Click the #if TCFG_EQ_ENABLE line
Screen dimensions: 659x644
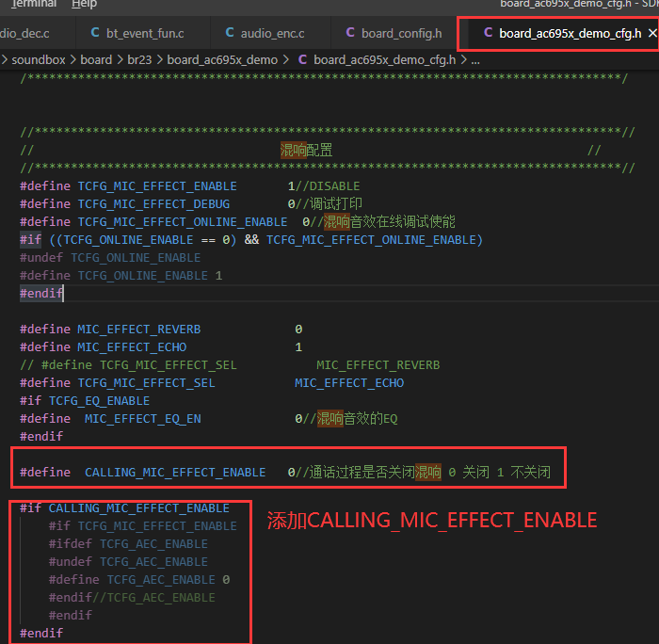click(x=85, y=401)
